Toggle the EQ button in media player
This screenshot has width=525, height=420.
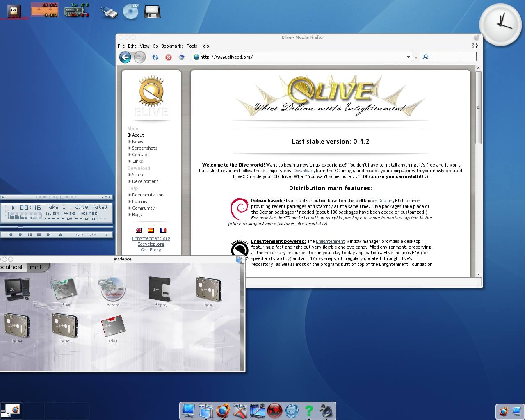click(x=94, y=219)
